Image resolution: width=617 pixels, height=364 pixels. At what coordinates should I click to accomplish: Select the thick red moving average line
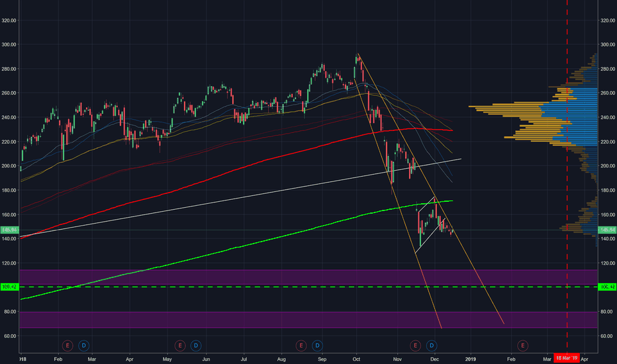coord(236,168)
